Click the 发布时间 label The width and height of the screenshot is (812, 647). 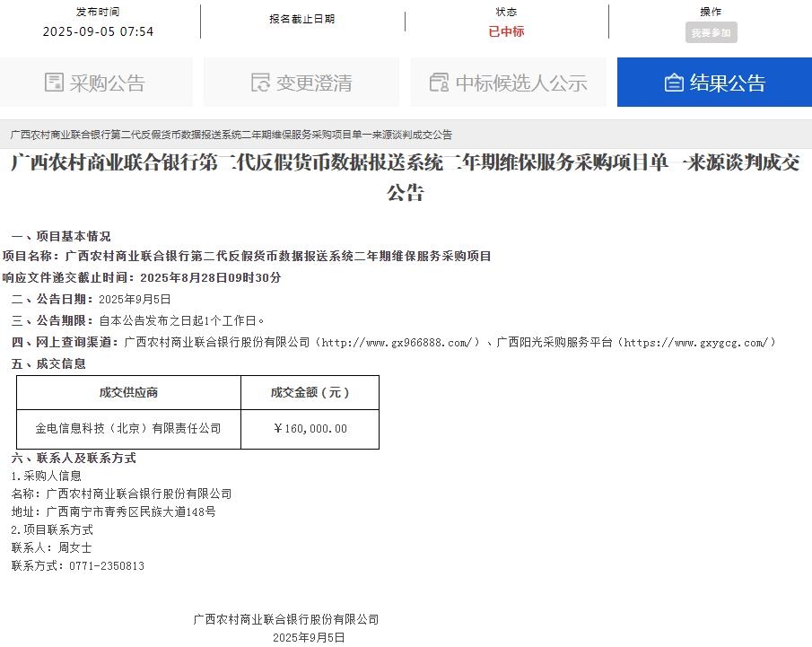[x=98, y=12]
